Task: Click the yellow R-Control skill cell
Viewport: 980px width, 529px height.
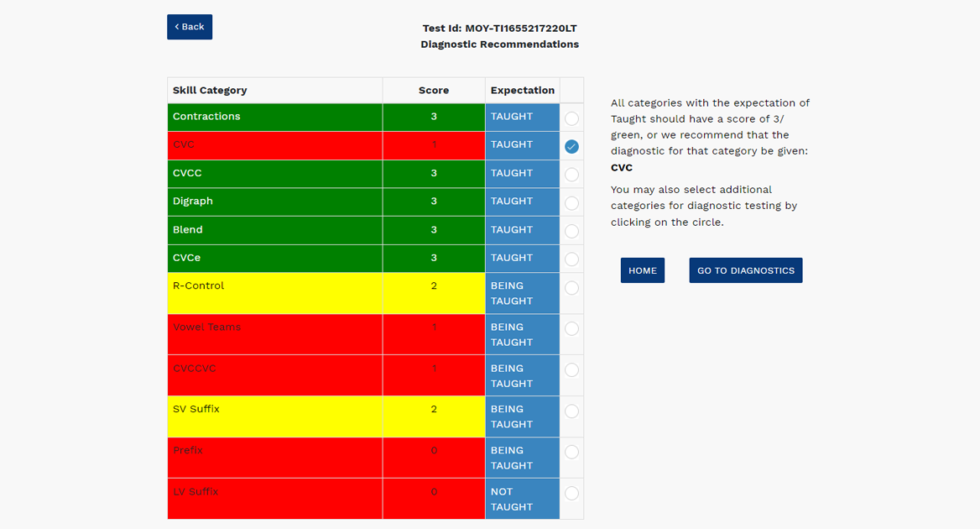Action: coord(274,293)
